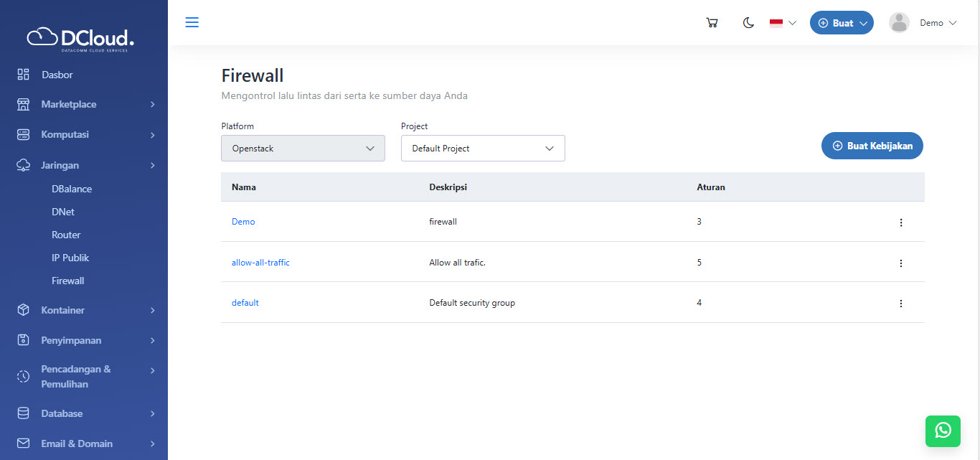Go to Dasbor in the sidebar
This screenshot has height=460, width=980.
[x=57, y=75]
